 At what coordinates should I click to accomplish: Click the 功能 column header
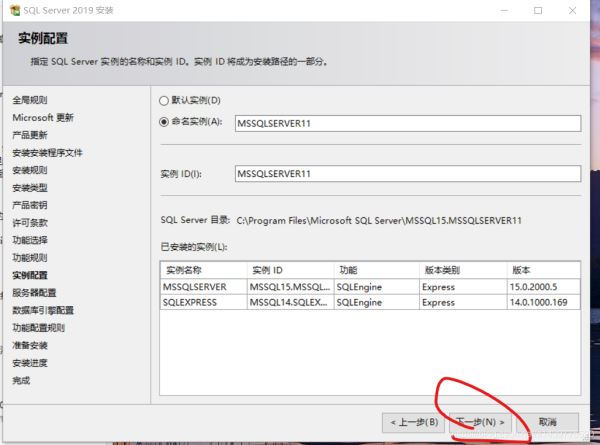coord(375,270)
